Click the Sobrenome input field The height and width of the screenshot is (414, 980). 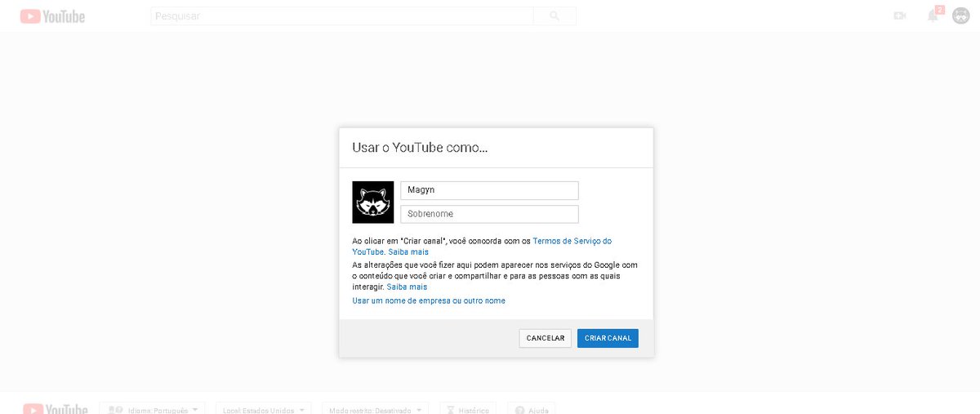tap(489, 214)
